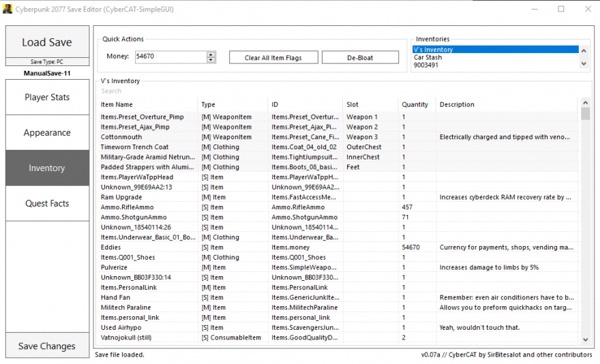Click the Inventories list scroll-up arrow
The height and width of the screenshot is (364, 600).
click(x=584, y=50)
